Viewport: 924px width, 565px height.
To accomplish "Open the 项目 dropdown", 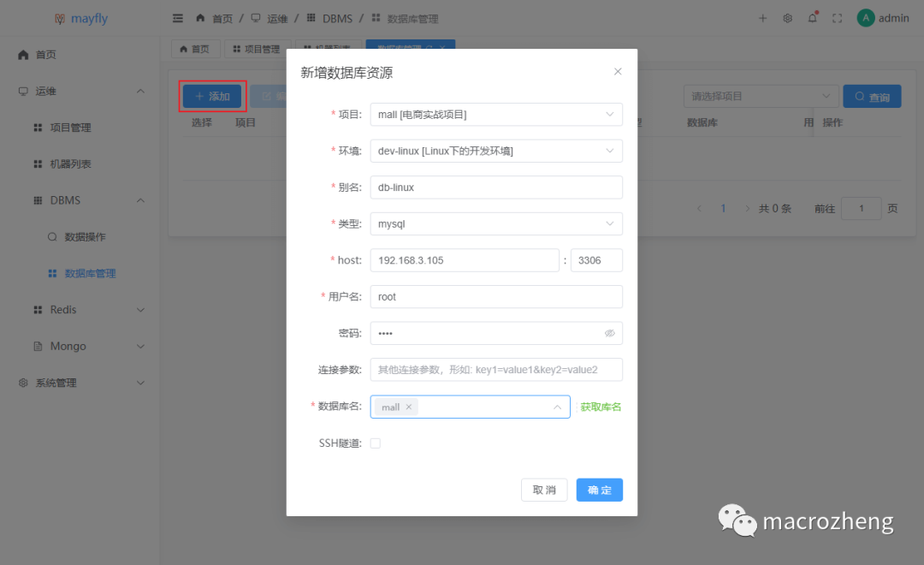I will [496, 115].
